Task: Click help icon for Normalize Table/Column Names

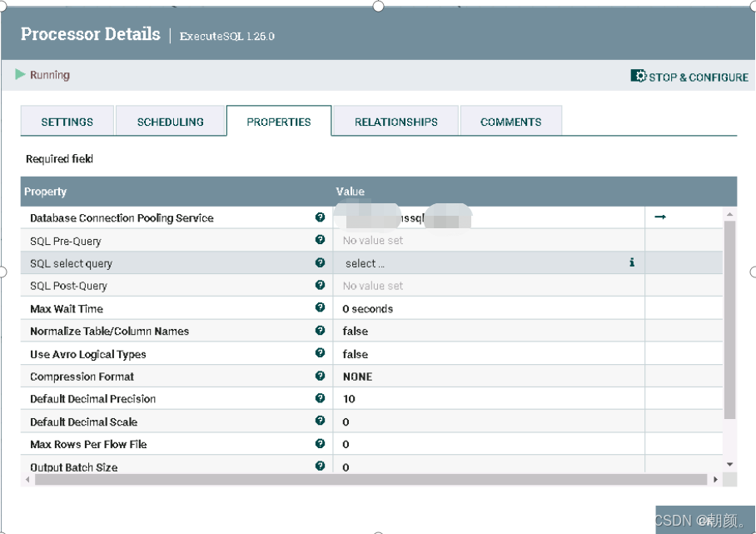Action: [320, 330]
